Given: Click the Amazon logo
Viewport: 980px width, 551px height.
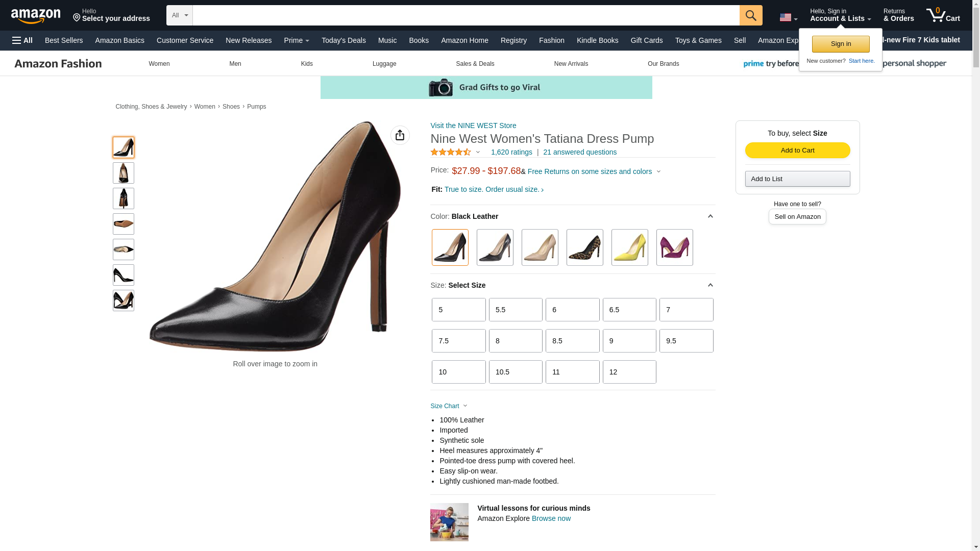Looking at the screenshot, I should point(36,16).
